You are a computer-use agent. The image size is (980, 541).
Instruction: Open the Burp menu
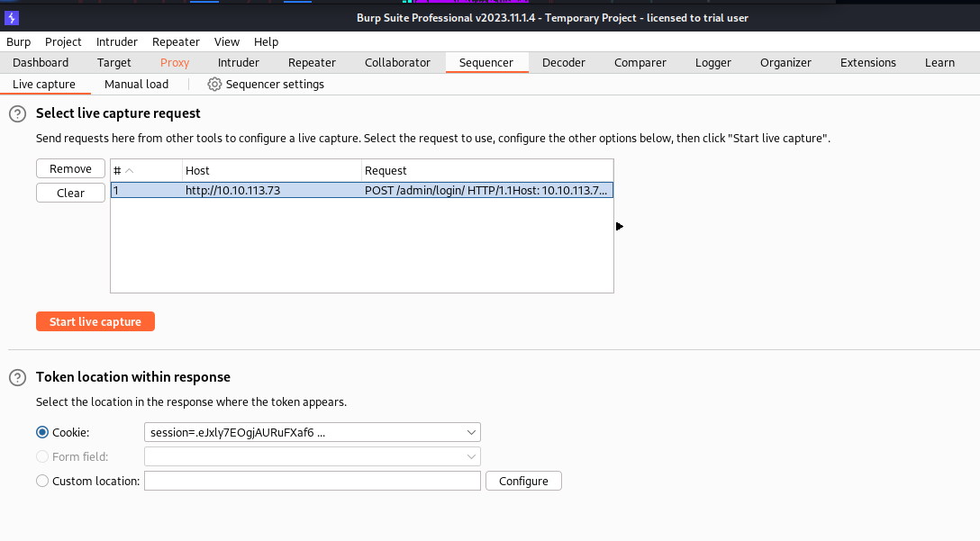click(x=18, y=41)
